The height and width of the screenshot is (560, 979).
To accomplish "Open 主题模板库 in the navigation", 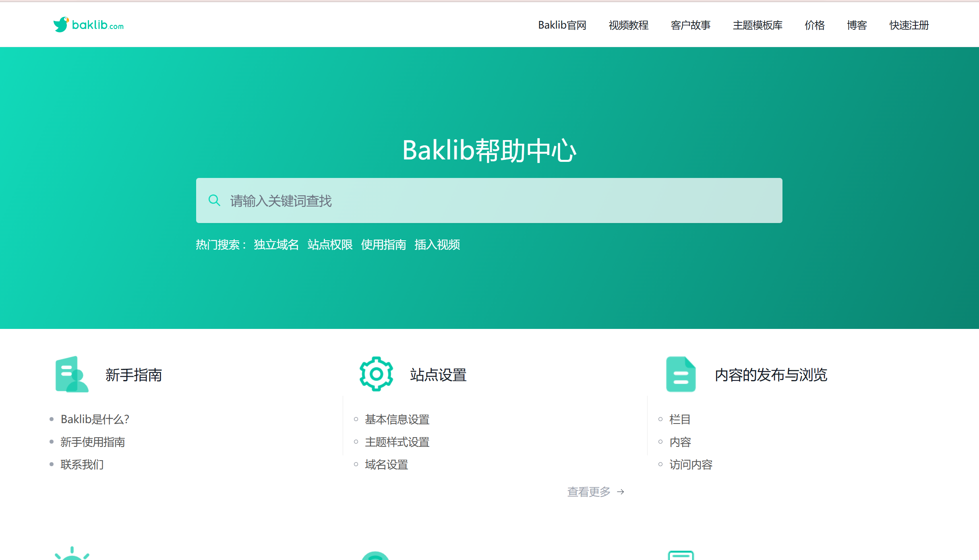I will [758, 25].
